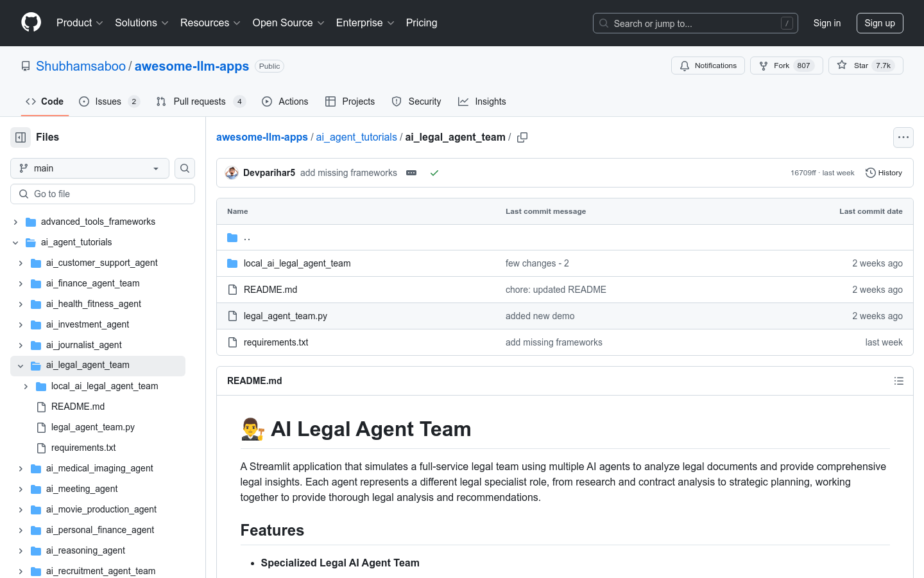The height and width of the screenshot is (578, 924).
Task: Collapse the ai_legal_agent_team folder
Action: coord(20,365)
